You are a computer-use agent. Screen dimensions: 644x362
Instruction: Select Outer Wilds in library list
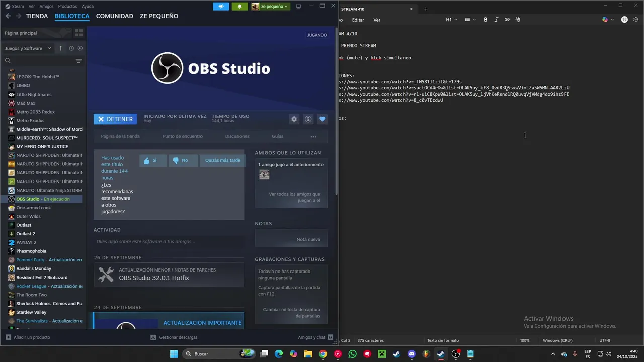coord(28,216)
